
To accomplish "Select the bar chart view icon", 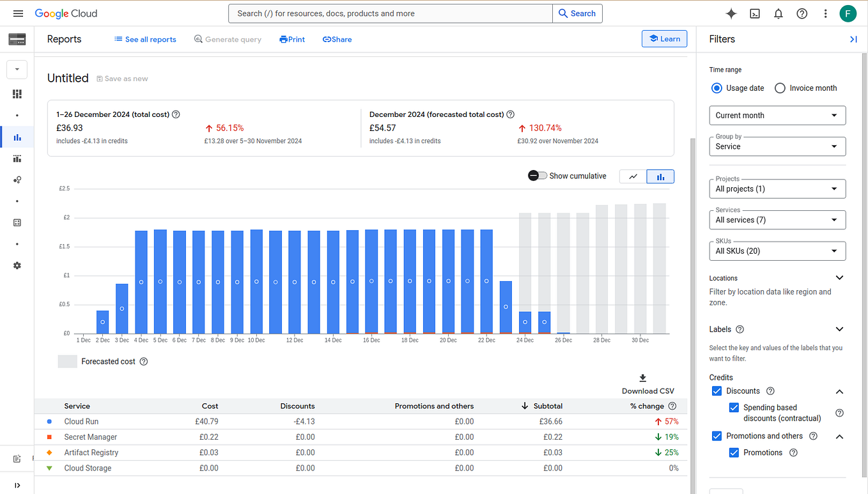I will [x=660, y=176].
